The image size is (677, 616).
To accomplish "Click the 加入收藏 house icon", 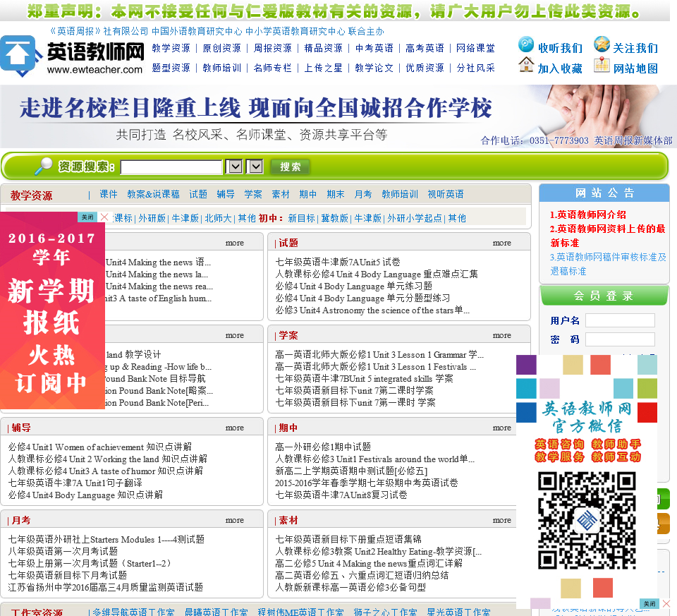I will click(526, 65).
